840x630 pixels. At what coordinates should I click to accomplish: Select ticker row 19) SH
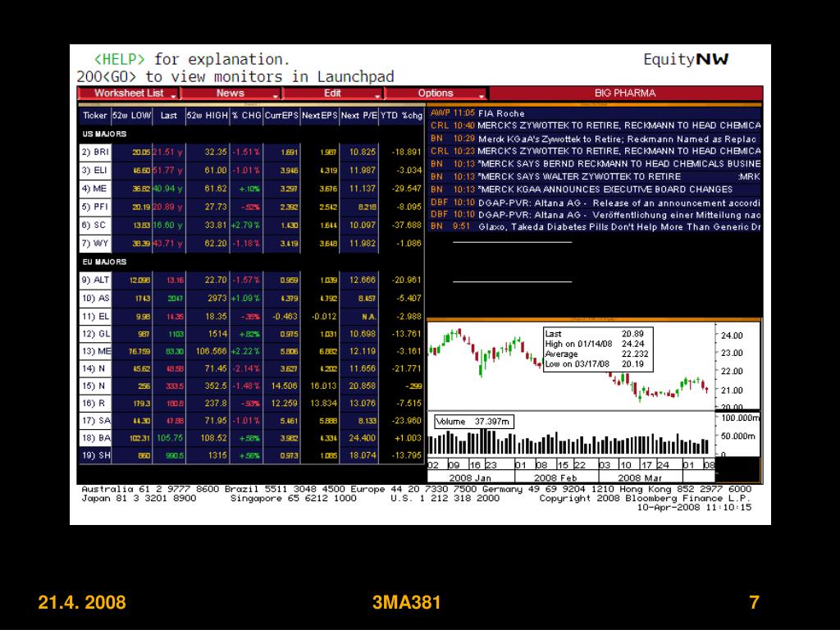coord(95,455)
